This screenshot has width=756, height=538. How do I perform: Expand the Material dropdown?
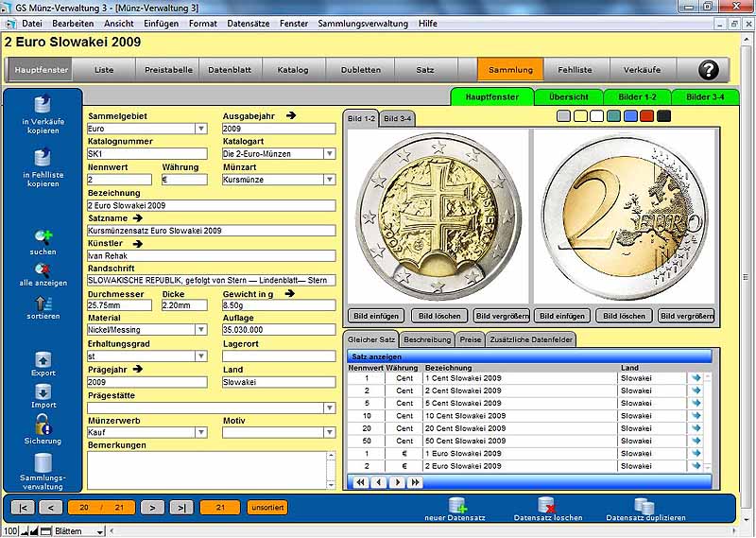(x=201, y=330)
